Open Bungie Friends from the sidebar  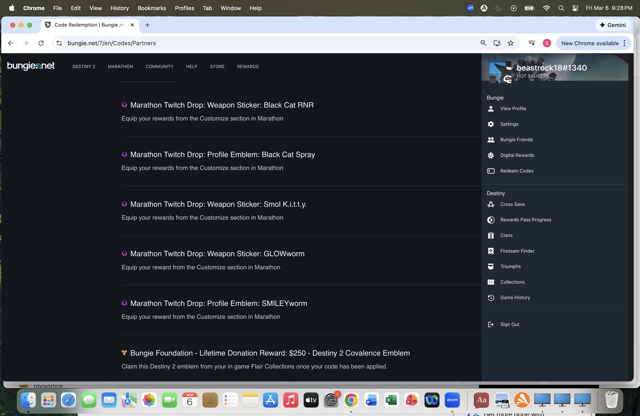tap(516, 140)
